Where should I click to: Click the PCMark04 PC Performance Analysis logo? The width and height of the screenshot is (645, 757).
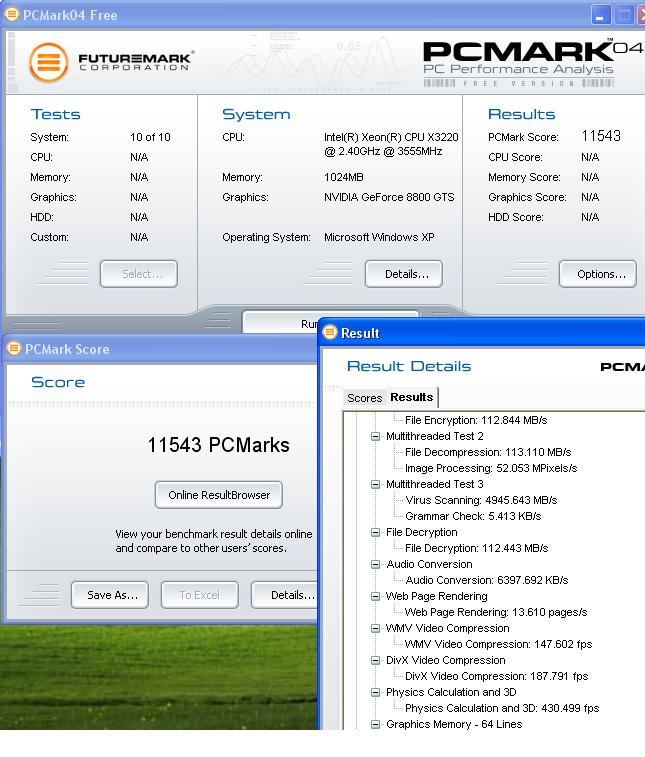(533, 64)
